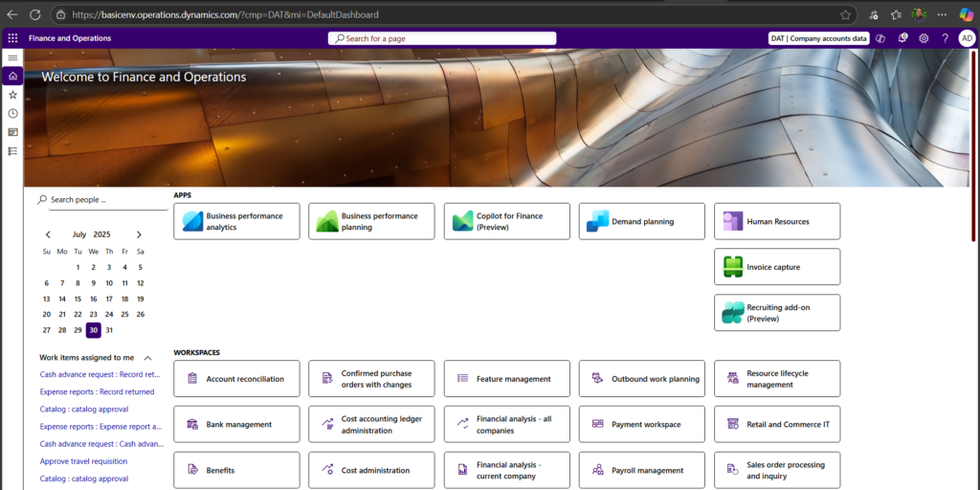Launch Business performance planning app
The height and width of the screenshot is (490, 980).
click(371, 221)
